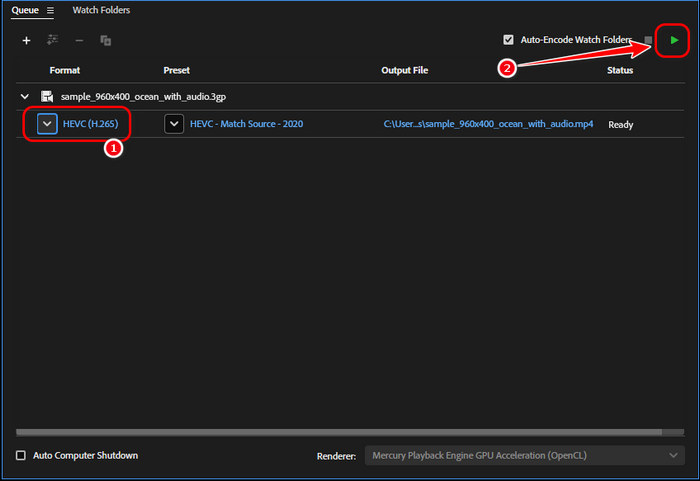Click the Add Output settings icon
Viewport: 700px width, 481px height.
(52, 41)
